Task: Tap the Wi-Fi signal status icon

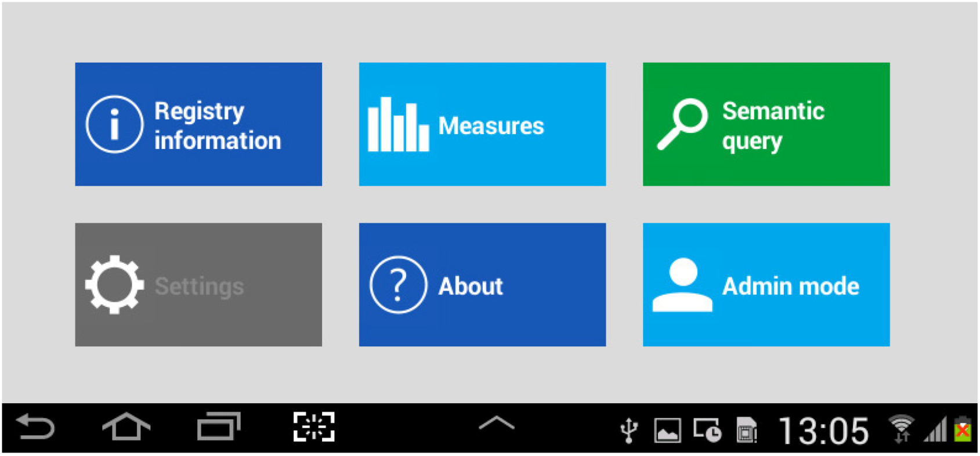Action: pyautogui.click(x=901, y=429)
